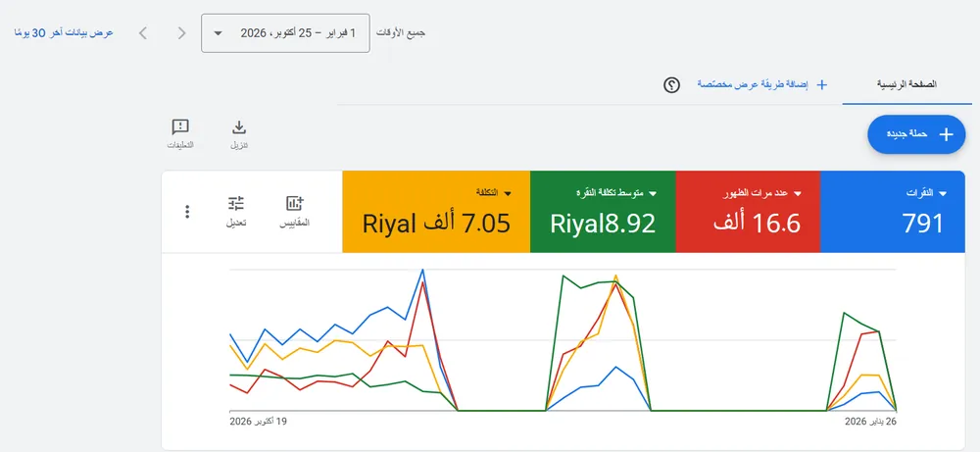980x452 pixels.
Task: Open the metrics (المقاييس) chart icon
Action: [x=294, y=203]
